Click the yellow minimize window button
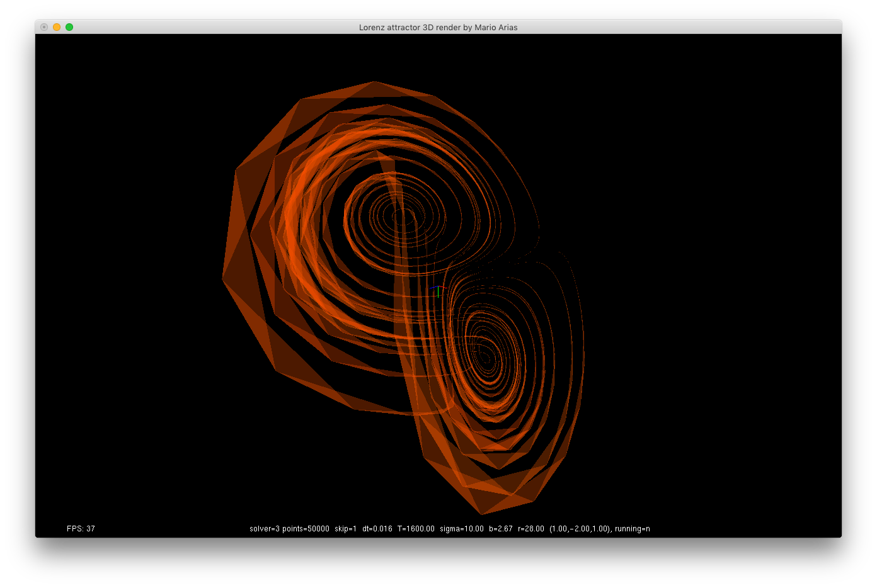877x588 pixels. [57, 27]
